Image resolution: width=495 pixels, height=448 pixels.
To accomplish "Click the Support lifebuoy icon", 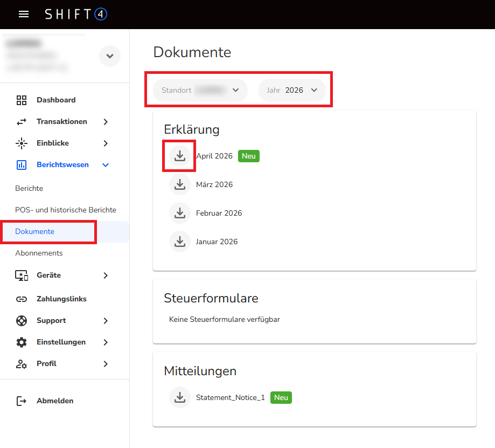I will (22, 321).
